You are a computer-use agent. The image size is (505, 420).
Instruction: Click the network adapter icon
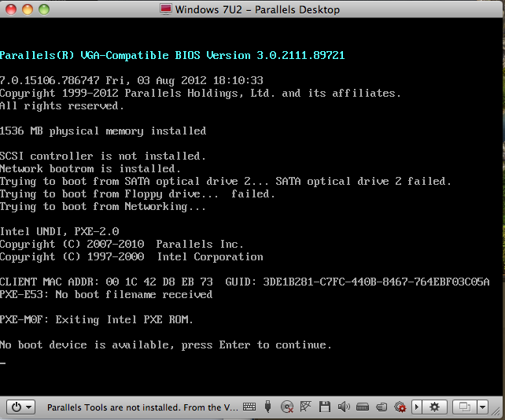click(306, 407)
